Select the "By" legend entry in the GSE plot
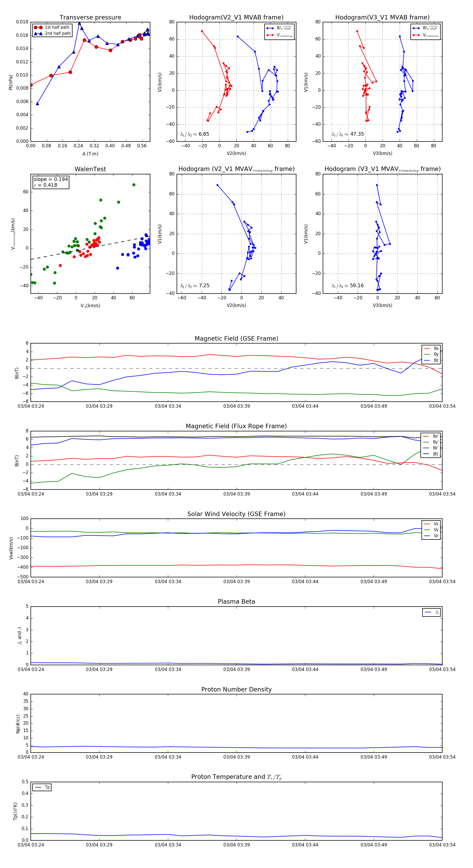 pos(431,354)
